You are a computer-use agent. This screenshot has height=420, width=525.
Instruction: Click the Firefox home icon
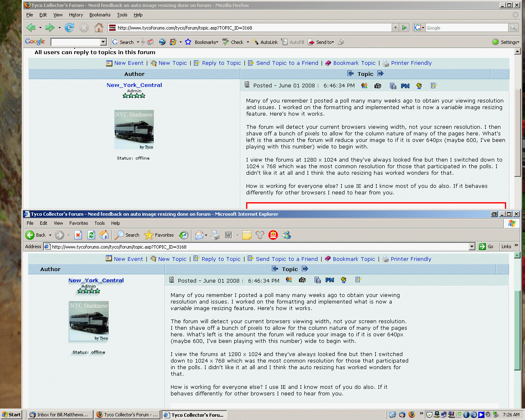pyautogui.click(x=98, y=27)
